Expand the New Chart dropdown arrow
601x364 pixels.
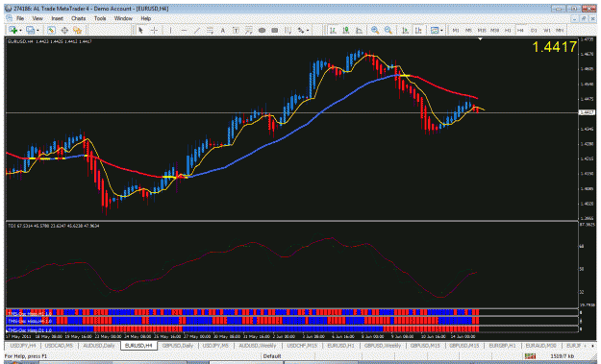point(20,30)
